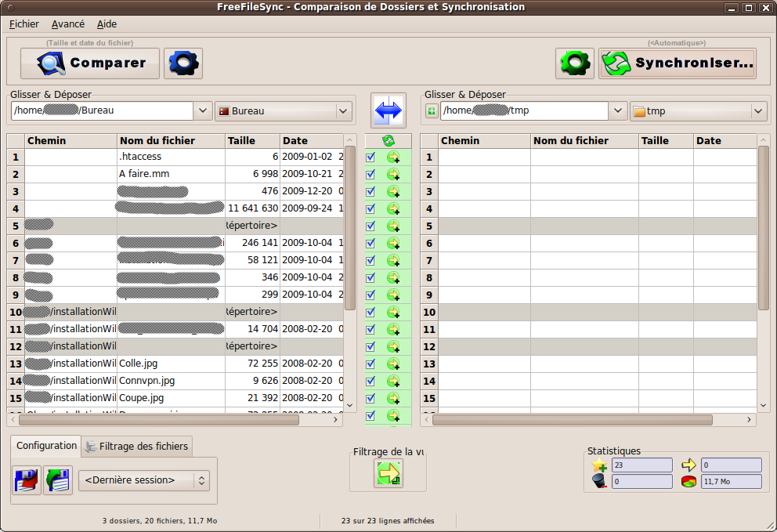Uncheck the checkbox for Connvpn.jpg row
The image size is (777, 532).
(x=370, y=382)
